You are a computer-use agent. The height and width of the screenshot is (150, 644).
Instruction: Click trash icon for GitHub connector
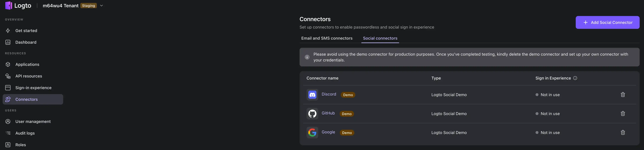[x=622, y=113]
